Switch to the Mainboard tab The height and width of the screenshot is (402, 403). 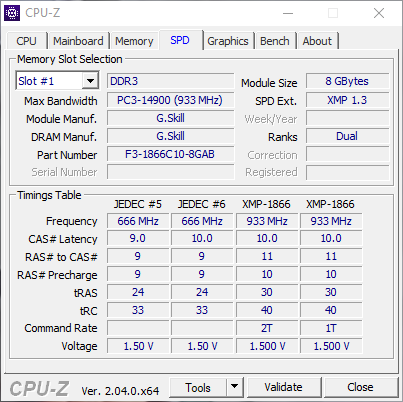point(78,41)
